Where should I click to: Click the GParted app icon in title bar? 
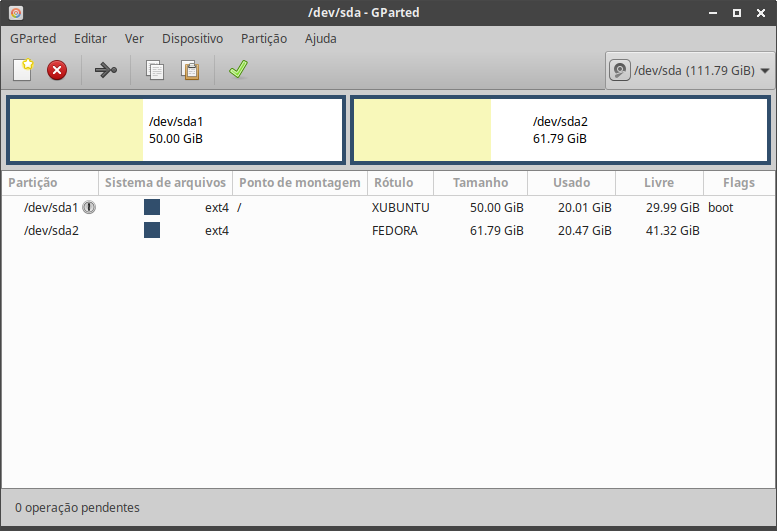(16, 13)
